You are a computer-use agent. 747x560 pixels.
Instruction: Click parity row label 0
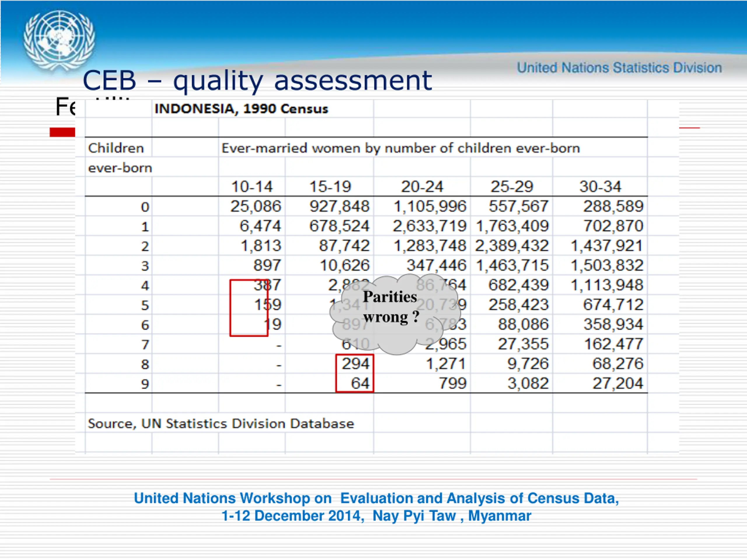pos(145,207)
